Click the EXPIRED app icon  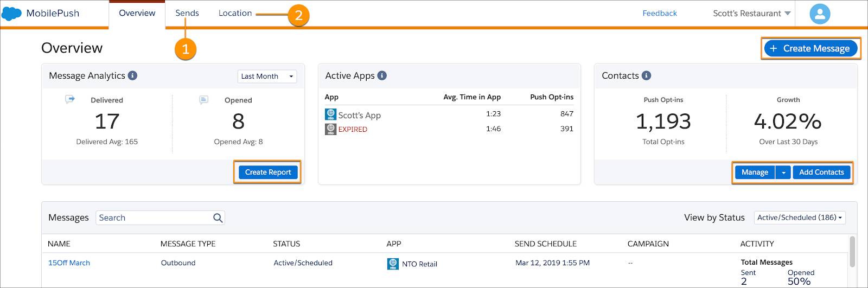330,129
